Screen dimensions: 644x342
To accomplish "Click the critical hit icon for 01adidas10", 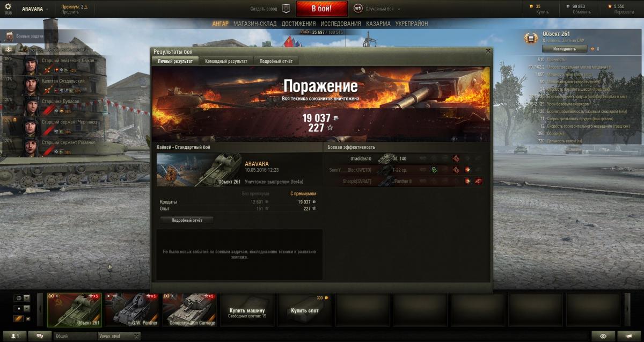I will pos(456,159).
